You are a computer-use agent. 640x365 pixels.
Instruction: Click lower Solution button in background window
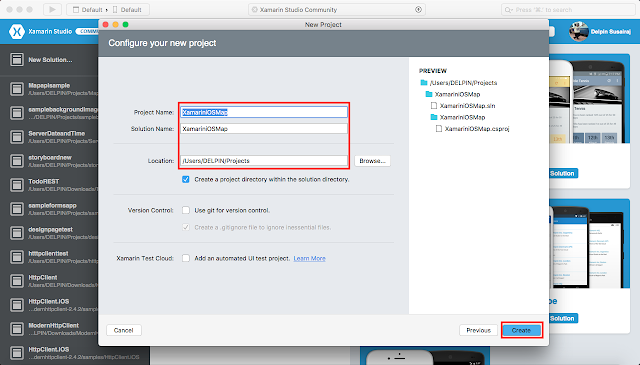pos(563,318)
